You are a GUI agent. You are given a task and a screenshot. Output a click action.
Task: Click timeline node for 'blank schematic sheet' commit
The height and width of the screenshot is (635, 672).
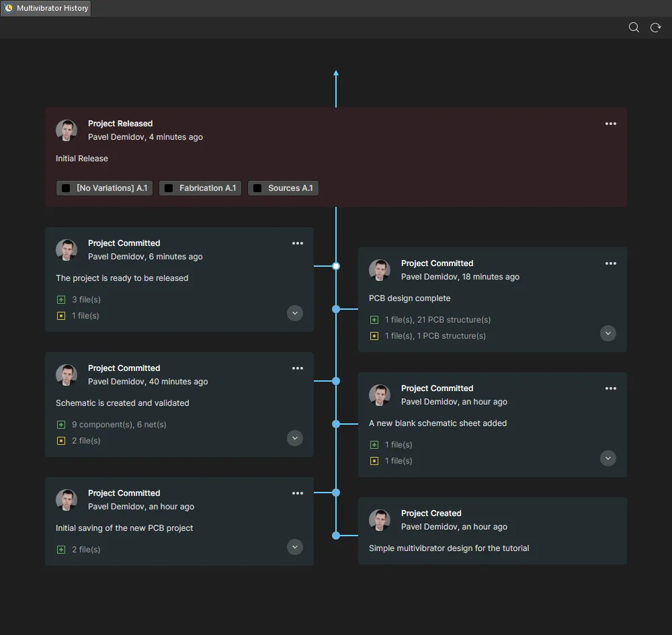pos(336,424)
